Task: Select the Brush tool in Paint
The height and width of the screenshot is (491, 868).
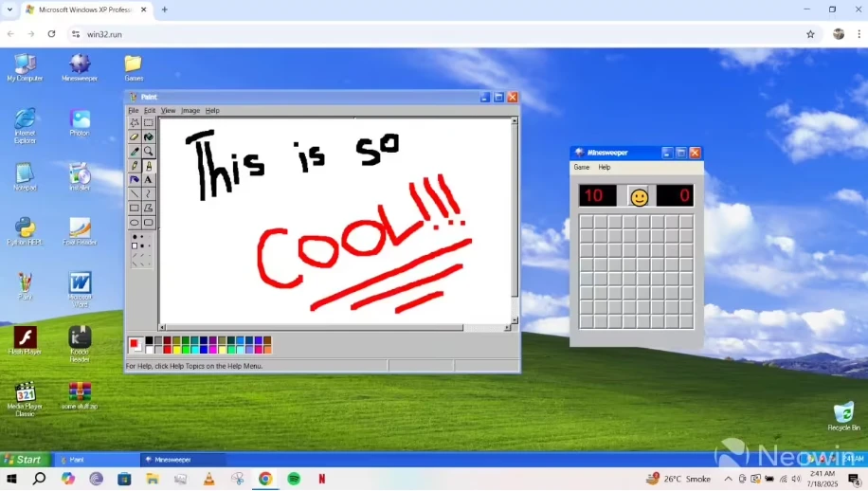Action: pyautogui.click(x=149, y=166)
